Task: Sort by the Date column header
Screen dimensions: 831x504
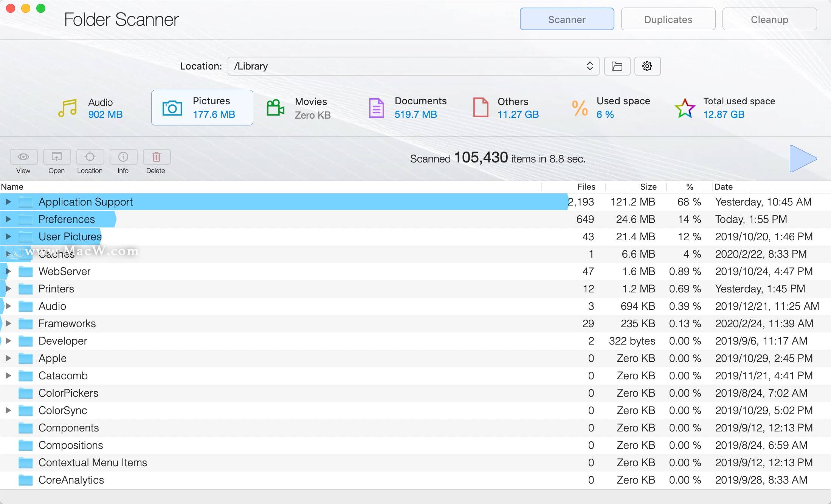Action: (724, 187)
